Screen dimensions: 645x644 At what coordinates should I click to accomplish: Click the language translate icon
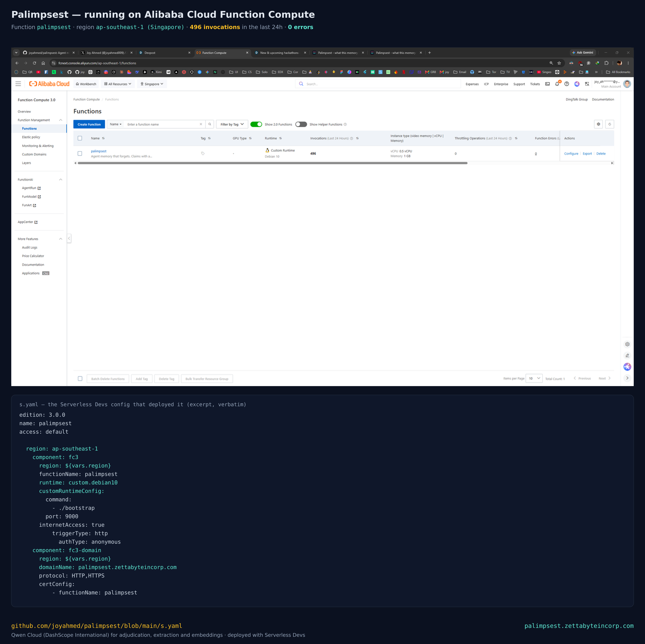587,84
